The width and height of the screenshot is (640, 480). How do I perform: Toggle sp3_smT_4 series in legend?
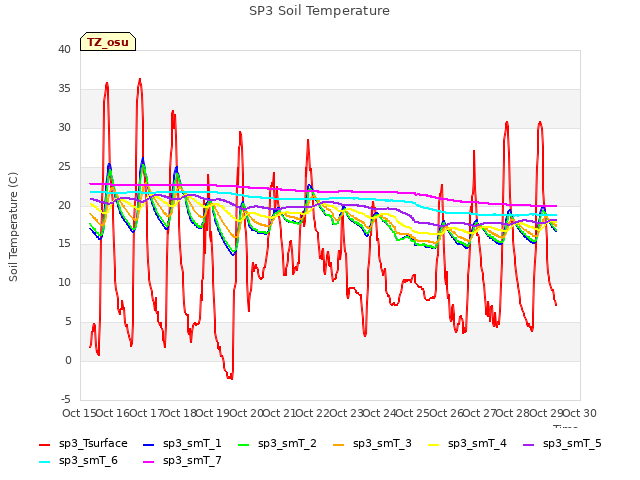tap(467, 444)
